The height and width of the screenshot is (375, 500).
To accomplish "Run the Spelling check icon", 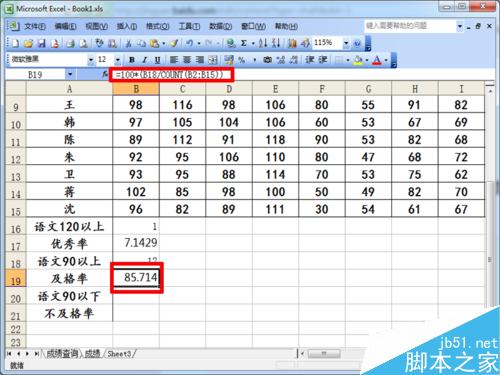I will [x=99, y=43].
